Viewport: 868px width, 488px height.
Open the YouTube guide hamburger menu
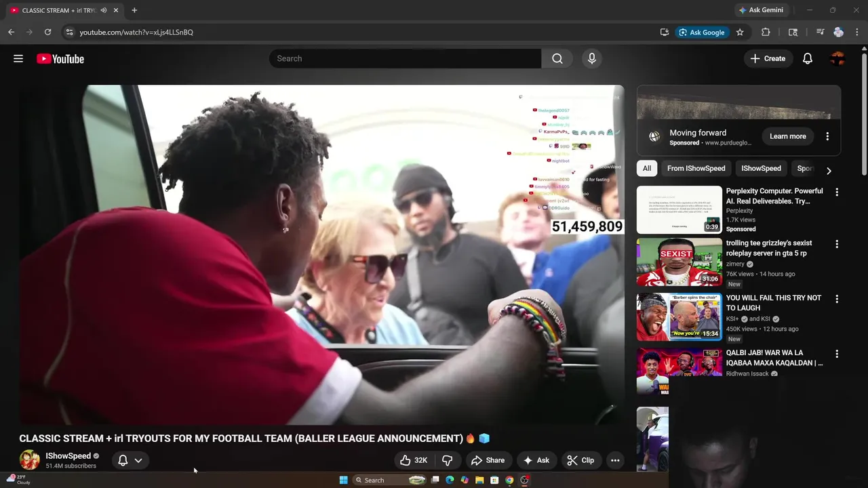pos(18,59)
